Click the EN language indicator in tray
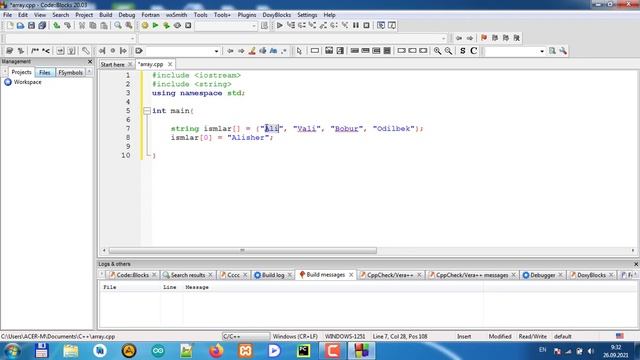640x360 pixels. [542, 350]
